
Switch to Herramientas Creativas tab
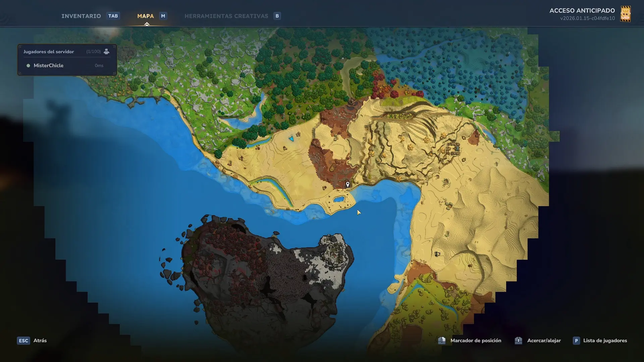coord(226,16)
